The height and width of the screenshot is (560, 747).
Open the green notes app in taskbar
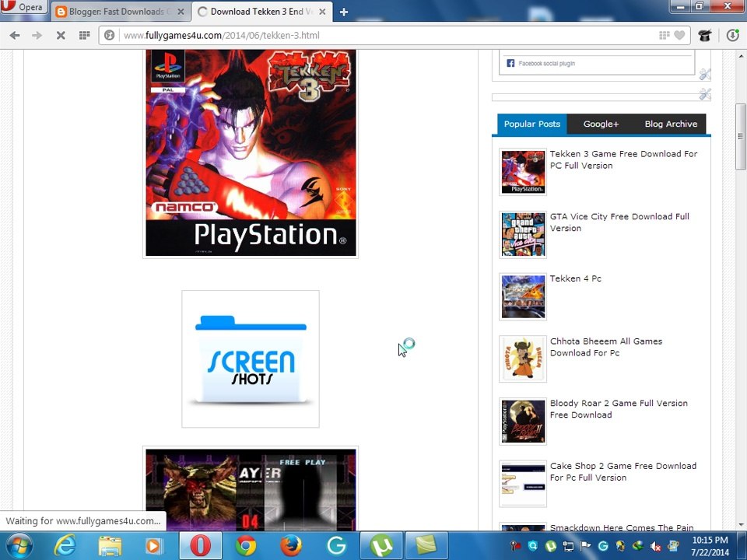coord(426,546)
